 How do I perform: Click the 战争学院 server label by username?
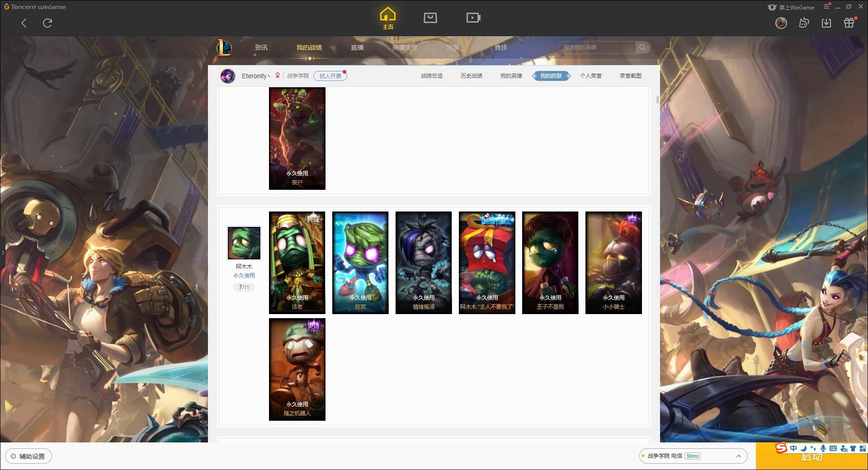coord(298,76)
